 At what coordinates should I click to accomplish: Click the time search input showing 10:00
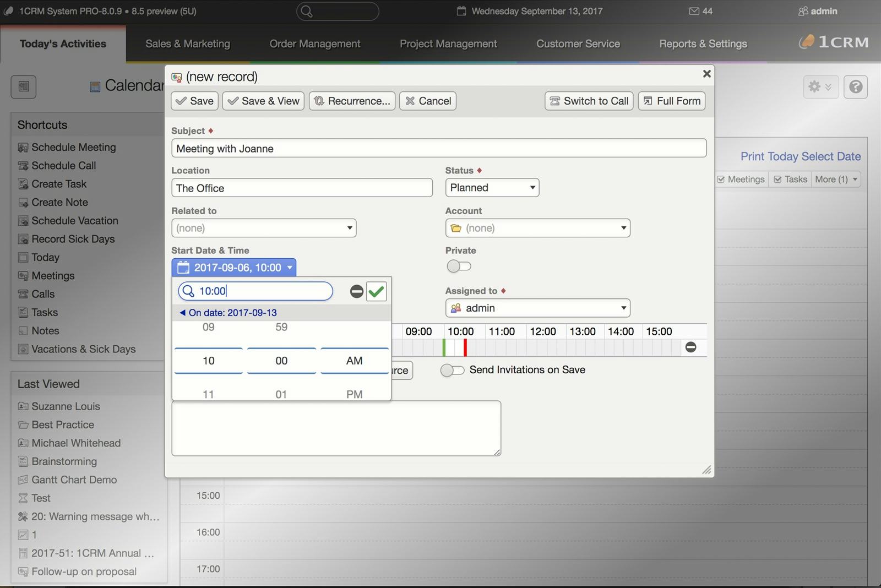click(255, 291)
